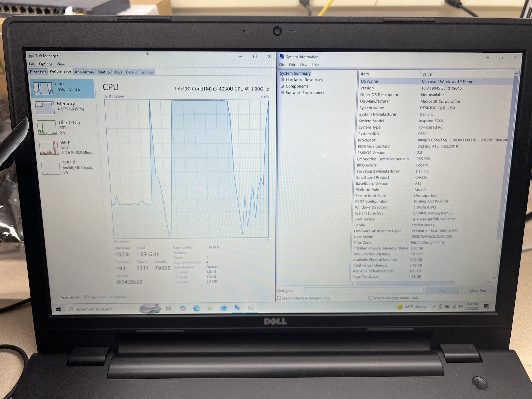Open Task View from taskbar
The height and width of the screenshot is (399, 532).
click(x=168, y=308)
